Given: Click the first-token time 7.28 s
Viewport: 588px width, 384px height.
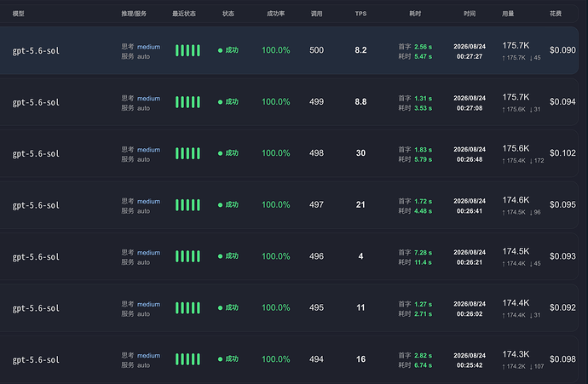Looking at the screenshot, I should pyautogui.click(x=423, y=253).
